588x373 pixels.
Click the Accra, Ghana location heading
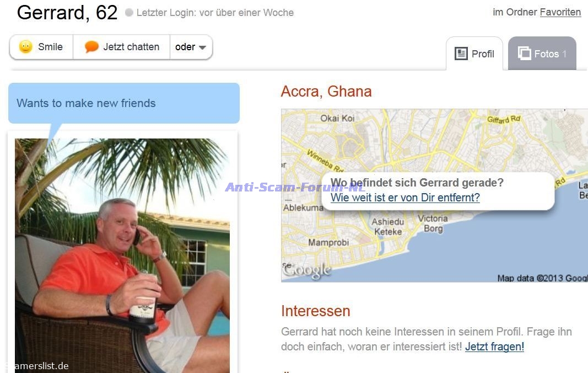point(326,91)
